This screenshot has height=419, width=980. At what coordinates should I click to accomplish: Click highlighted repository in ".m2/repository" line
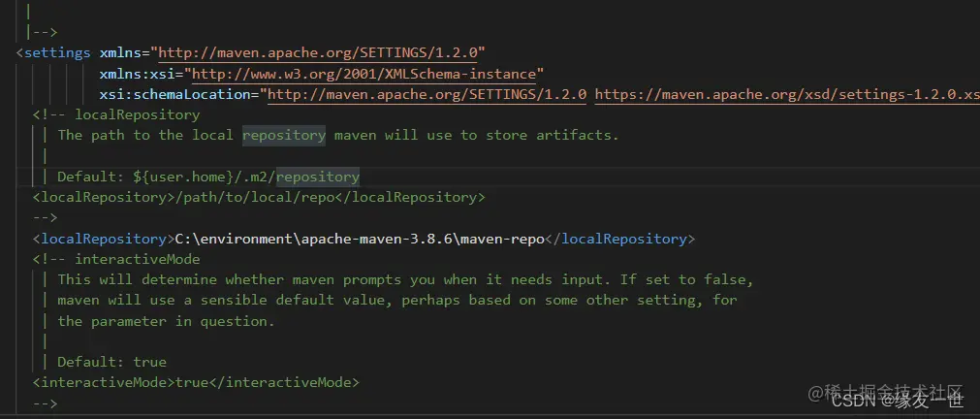[318, 177]
